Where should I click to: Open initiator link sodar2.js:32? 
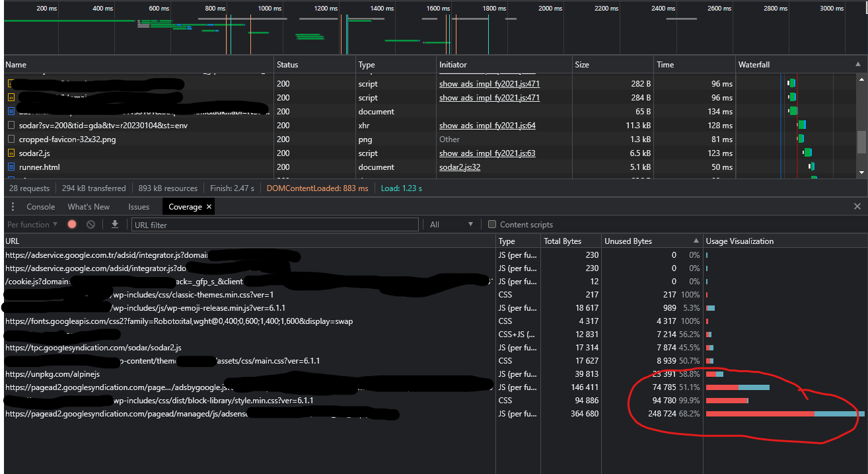[460, 167]
